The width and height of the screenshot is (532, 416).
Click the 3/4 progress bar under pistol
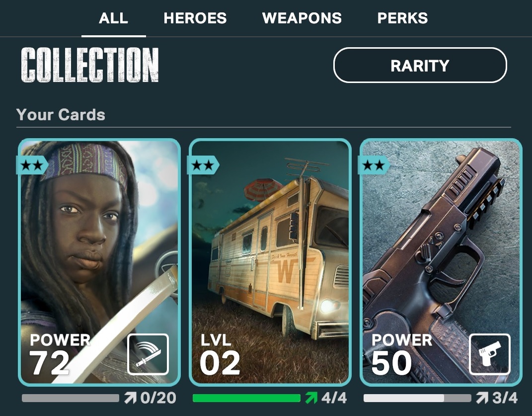417,398
